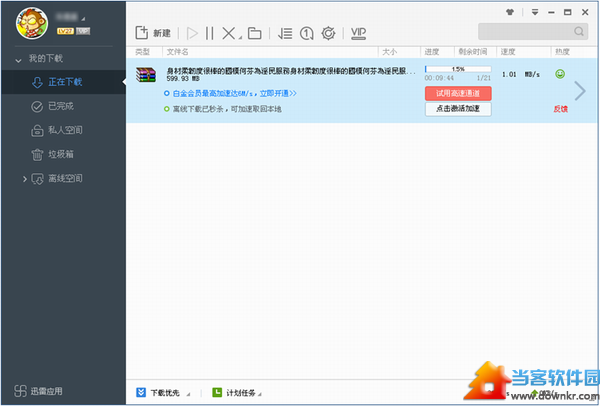Screen dimensions: 600x406
Task: Open settings via the gear toolbar icon
Action: 328,33
